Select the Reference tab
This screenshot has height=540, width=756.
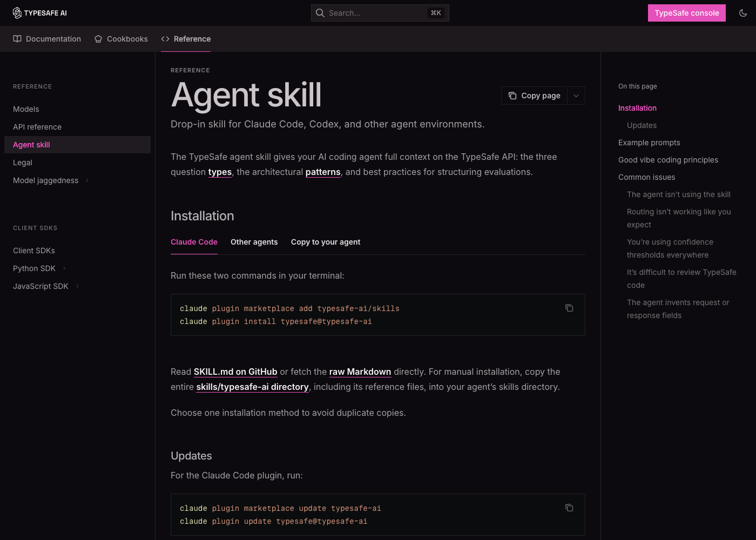[x=186, y=39]
